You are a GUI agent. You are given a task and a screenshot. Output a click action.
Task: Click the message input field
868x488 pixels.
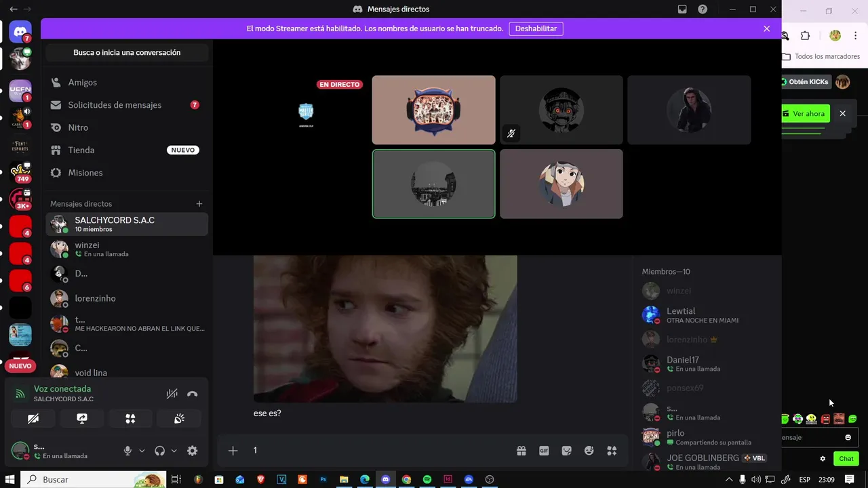click(x=380, y=451)
